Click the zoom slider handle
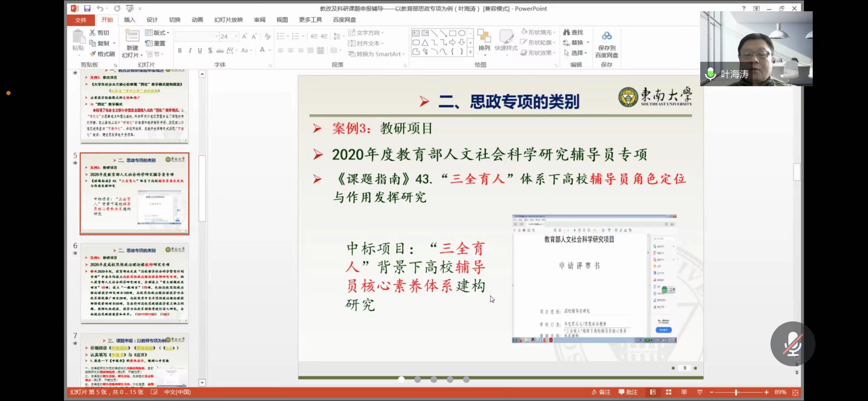 coord(736,392)
